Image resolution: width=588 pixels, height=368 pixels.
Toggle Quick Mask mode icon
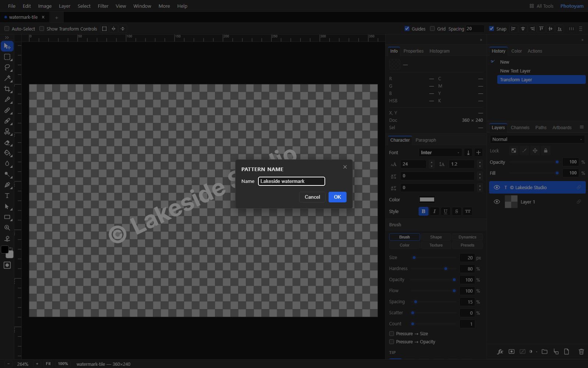[x=7, y=265]
